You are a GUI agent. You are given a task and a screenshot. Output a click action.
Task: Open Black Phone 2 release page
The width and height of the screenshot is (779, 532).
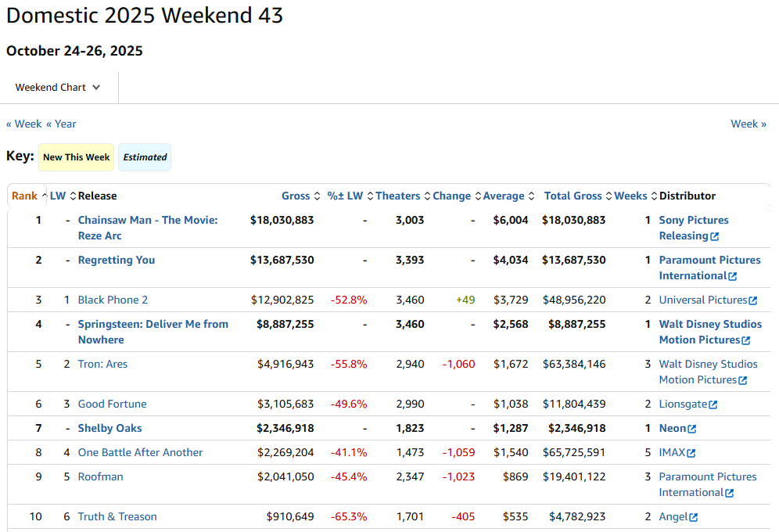[113, 300]
